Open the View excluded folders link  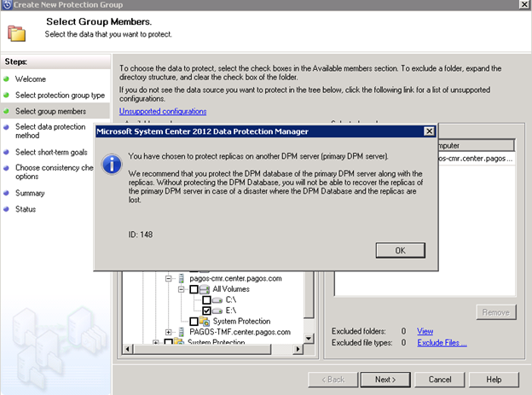(425, 331)
